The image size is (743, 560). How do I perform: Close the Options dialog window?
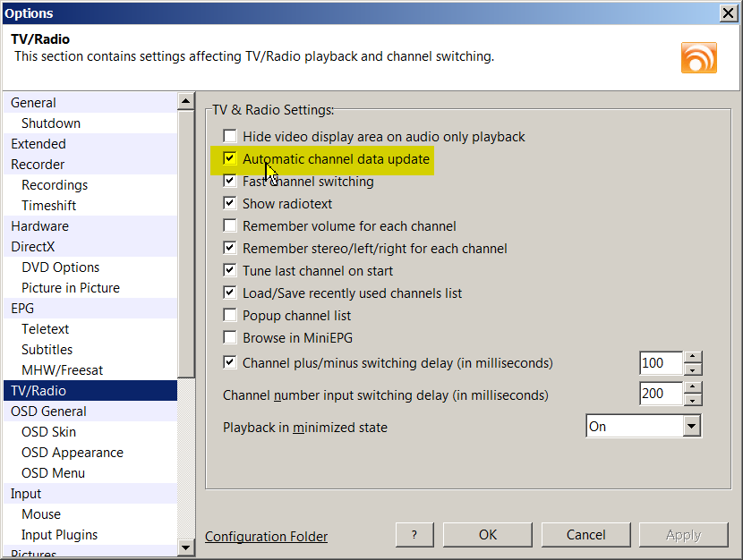728,13
